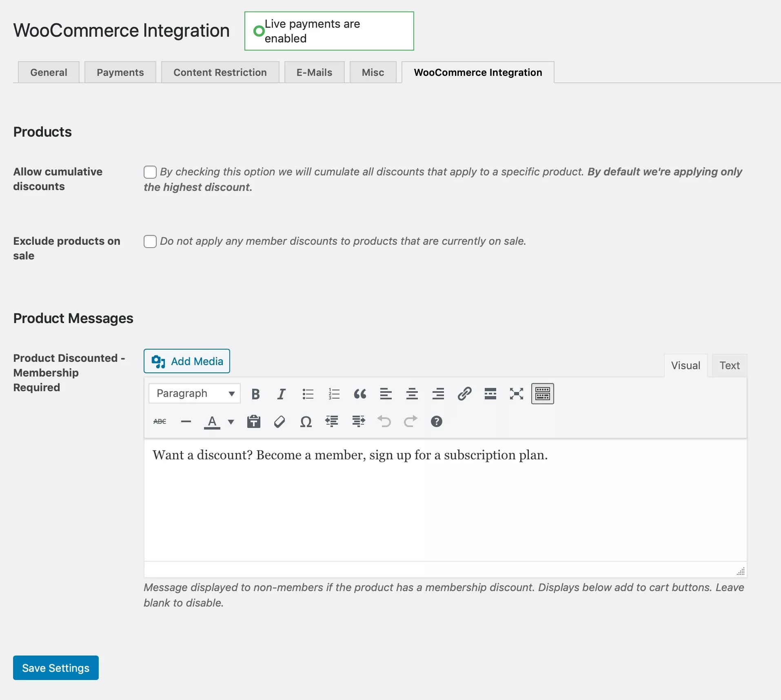The image size is (781, 700).
Task: Redo the last edit
Action: tap(410, 421)
